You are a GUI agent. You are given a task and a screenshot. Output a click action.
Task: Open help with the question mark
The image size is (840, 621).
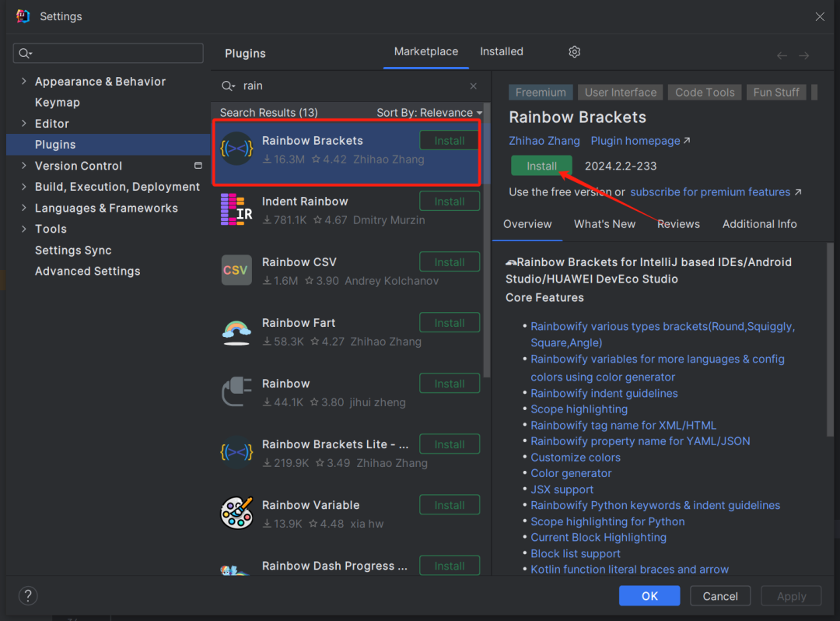[x=28, y=595]
